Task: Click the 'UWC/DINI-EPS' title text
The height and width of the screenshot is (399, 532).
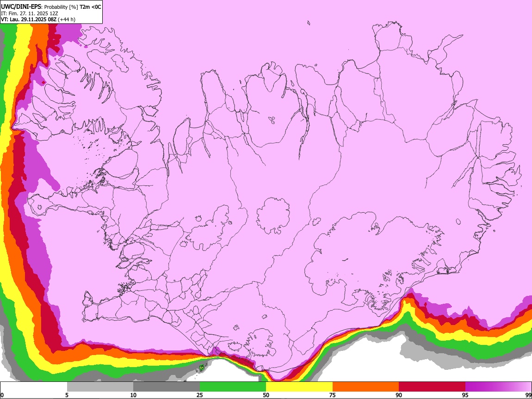Action: [22, 7]
